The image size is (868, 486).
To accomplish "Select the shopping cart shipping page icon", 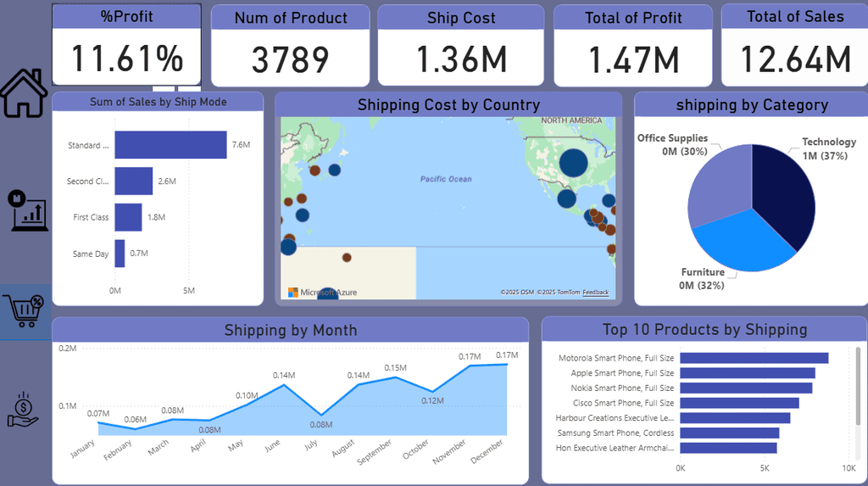I will tap(24, 310).
